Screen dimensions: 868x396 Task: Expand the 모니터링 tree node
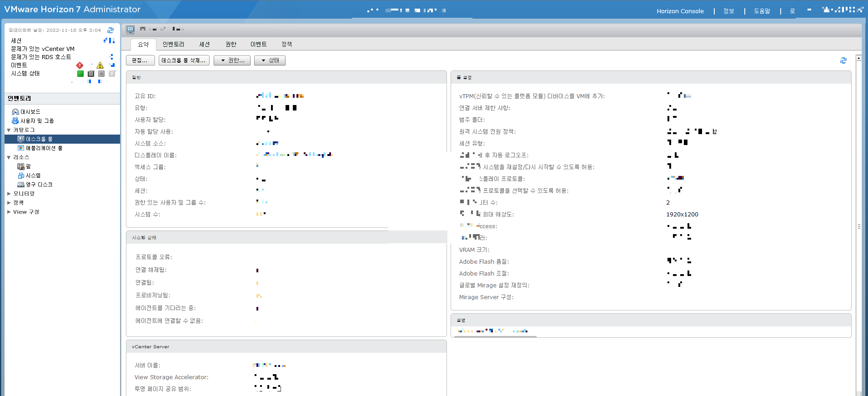(x=9, y=194)
